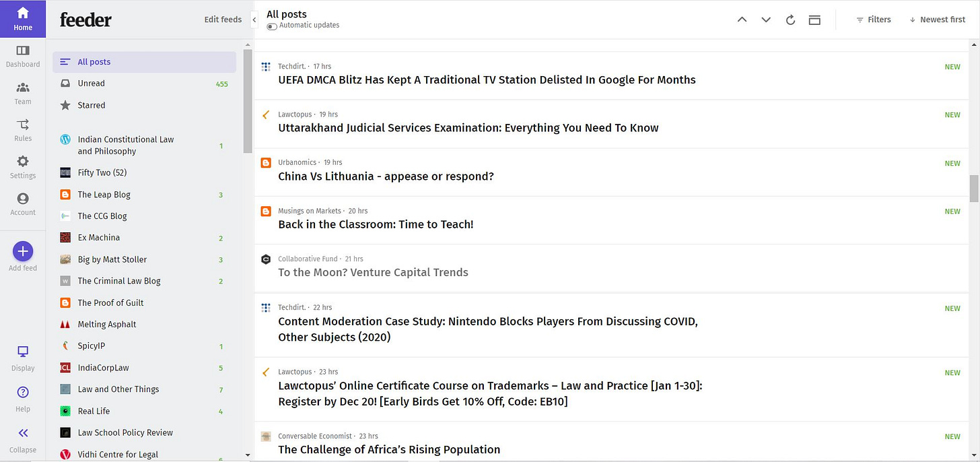Select All posts in the sidebar
This screenshot has height=462, width=980.
pos(145,62)
